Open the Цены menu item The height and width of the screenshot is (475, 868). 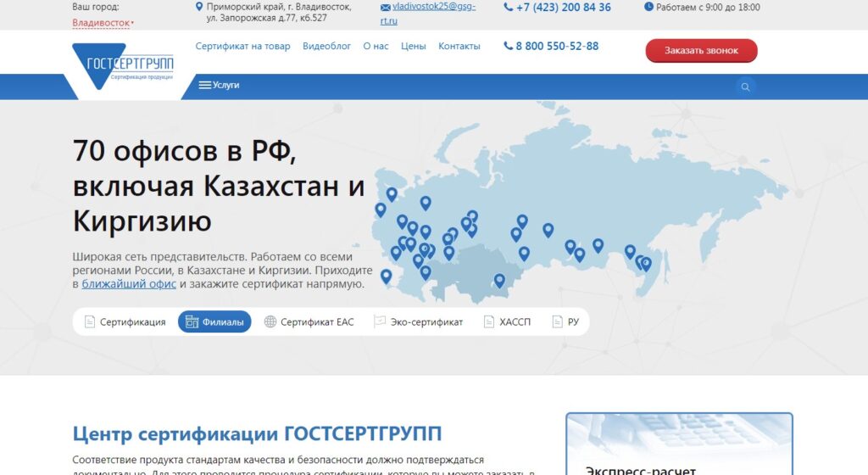pos(413,46)
